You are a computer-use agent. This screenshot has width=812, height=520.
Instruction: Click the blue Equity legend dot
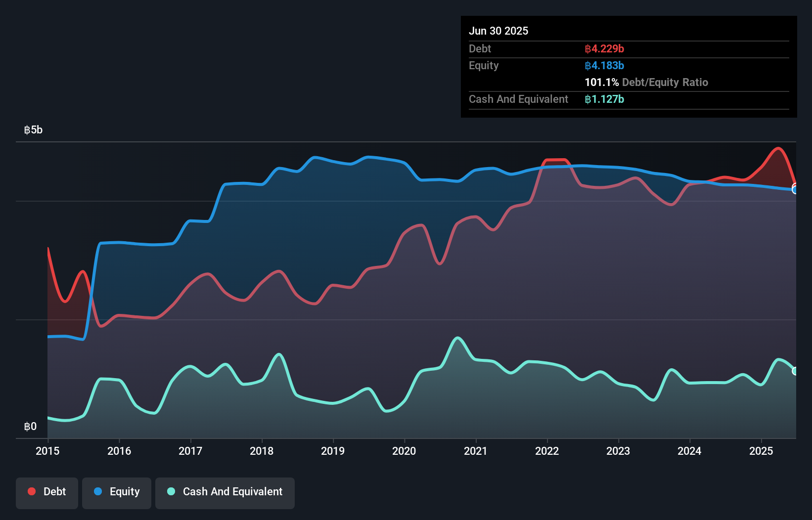[98, 491]
